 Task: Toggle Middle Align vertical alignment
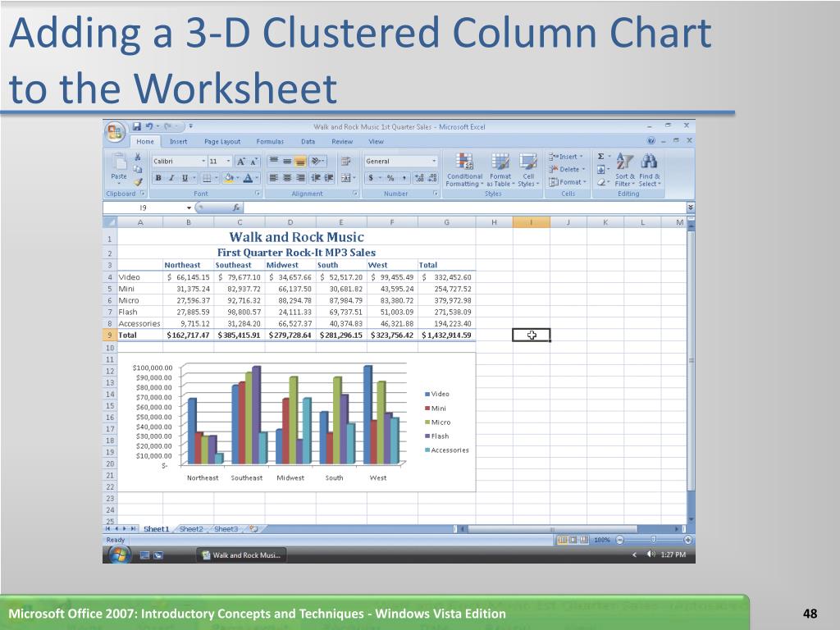pos(287,161)
